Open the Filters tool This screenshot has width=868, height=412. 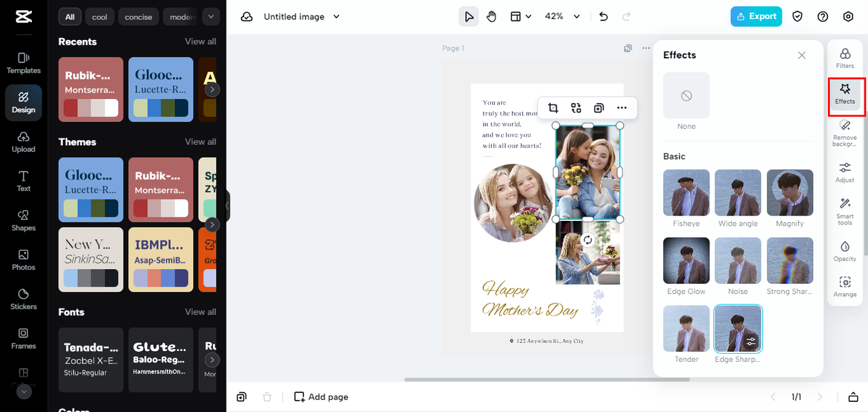click(x=845, y=58)
